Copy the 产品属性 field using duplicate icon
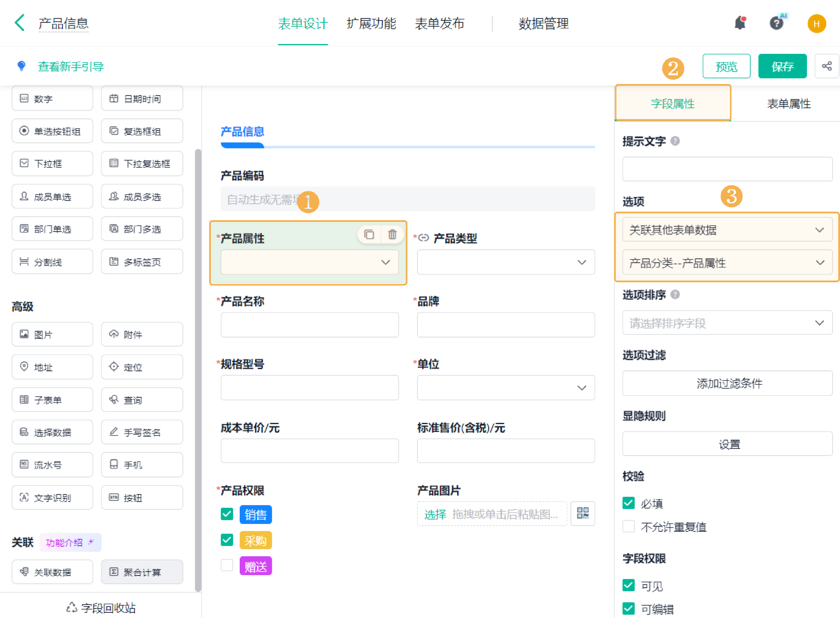 coord(369,235)
